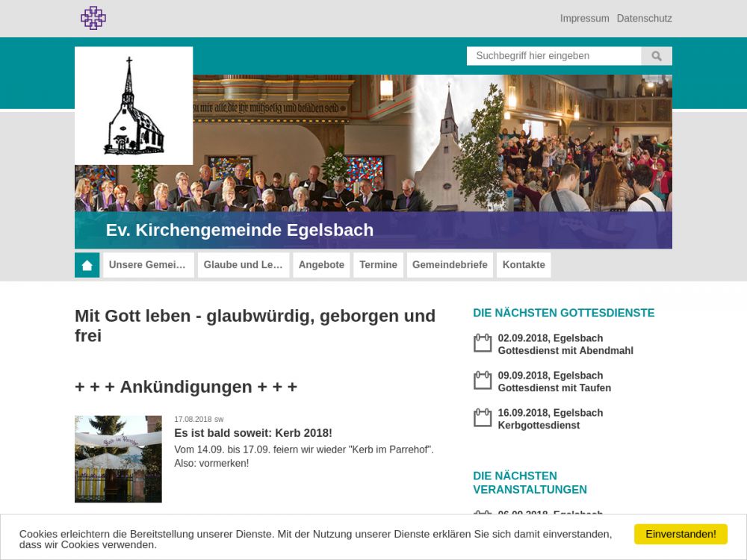Open the Unsere Gemeinde menu
This screenshot has height=560, width=747.
148,265
